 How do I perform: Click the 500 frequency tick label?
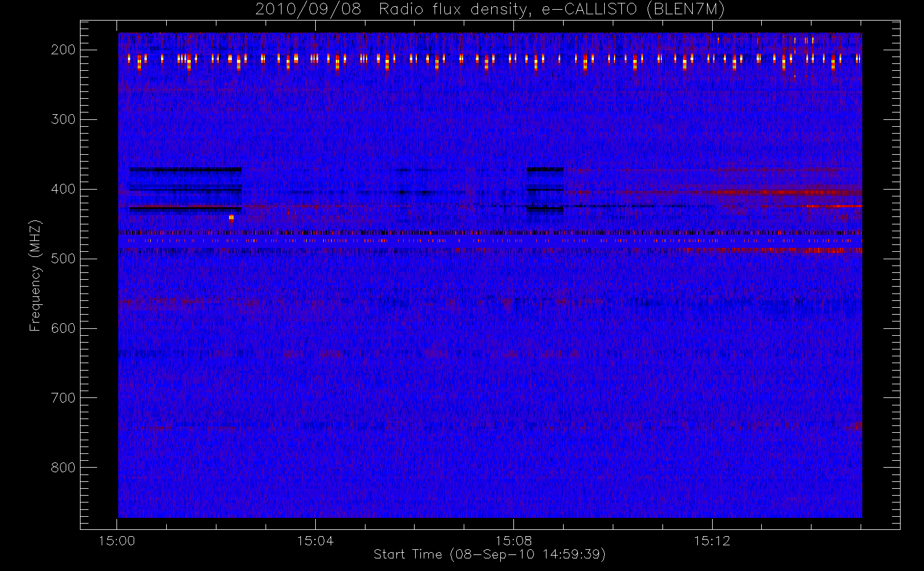[x=63, y=259]
